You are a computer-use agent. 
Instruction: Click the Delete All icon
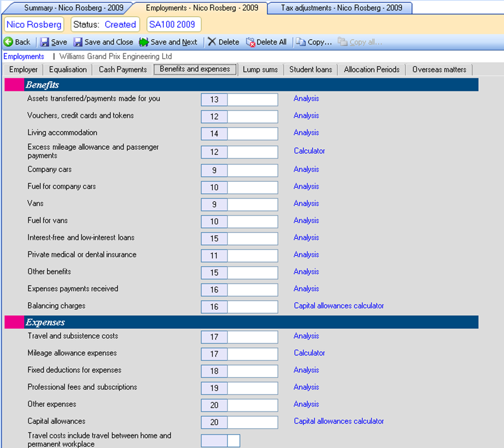[x=250, y=42]
